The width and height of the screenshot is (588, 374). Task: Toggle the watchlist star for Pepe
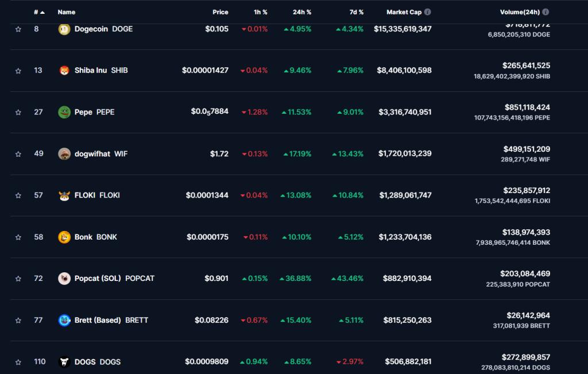(18, 112)
